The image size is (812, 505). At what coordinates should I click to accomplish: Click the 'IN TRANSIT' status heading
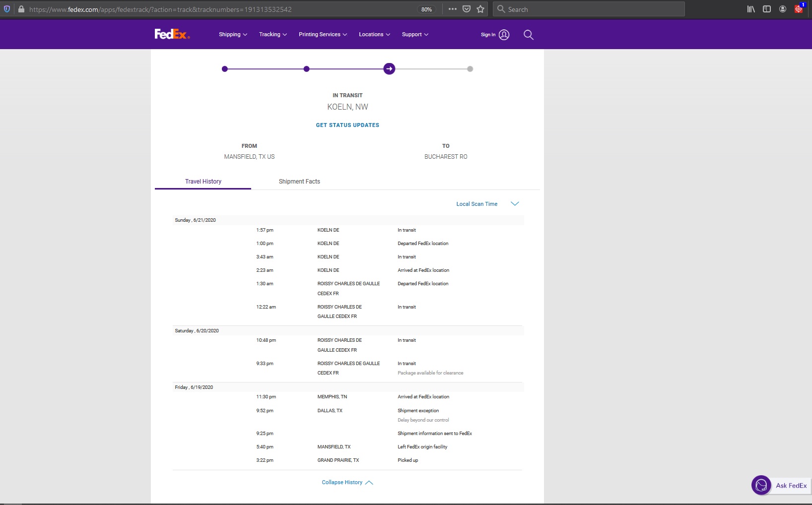(347, 95)
